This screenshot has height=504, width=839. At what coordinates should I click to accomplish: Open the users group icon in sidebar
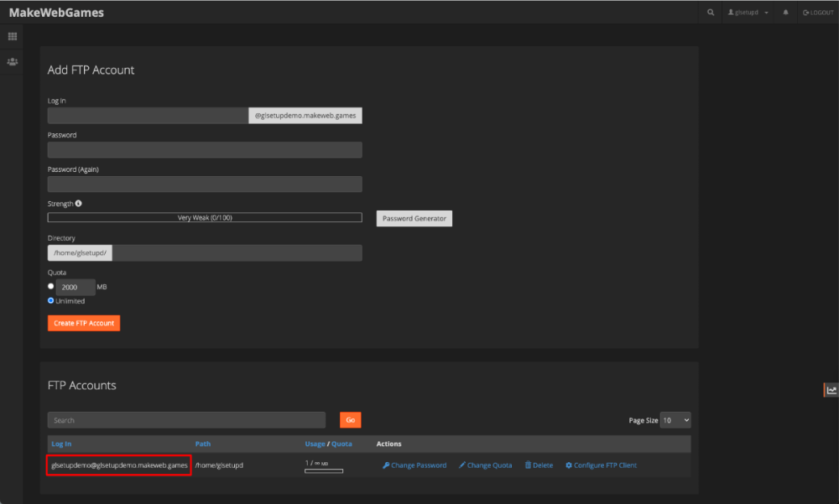pyautogui.click(x=13, y=62)
